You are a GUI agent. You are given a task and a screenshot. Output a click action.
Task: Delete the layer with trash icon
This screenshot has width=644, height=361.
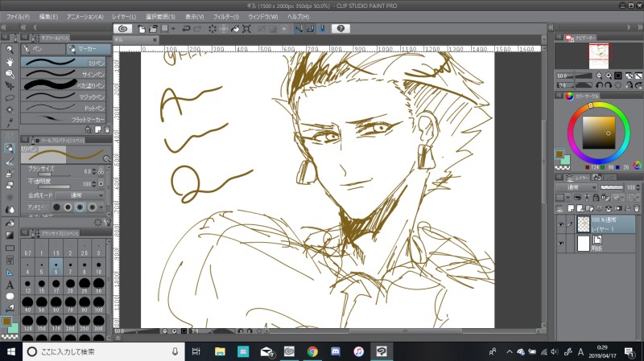click(x=637, y=208)
